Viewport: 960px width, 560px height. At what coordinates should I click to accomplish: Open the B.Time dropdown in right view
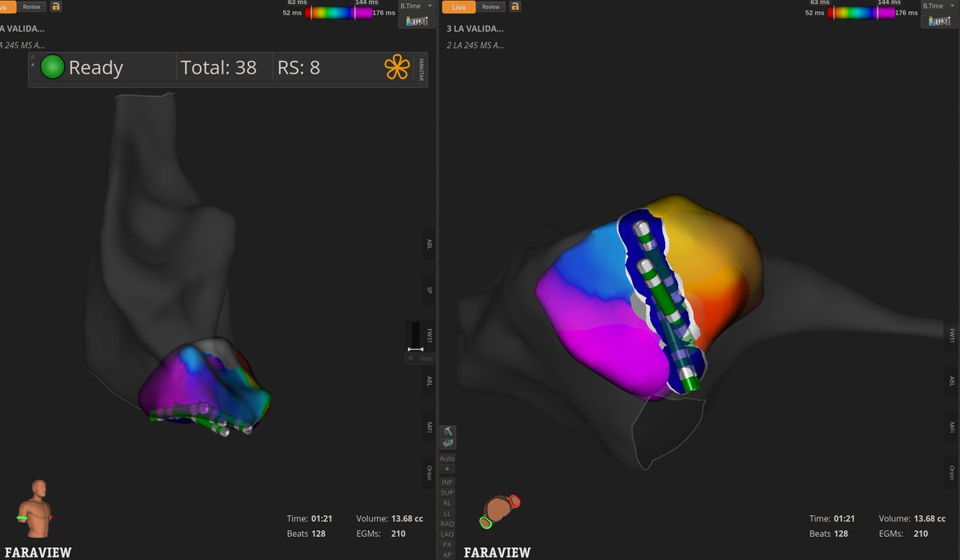click(x=939, y=6)
